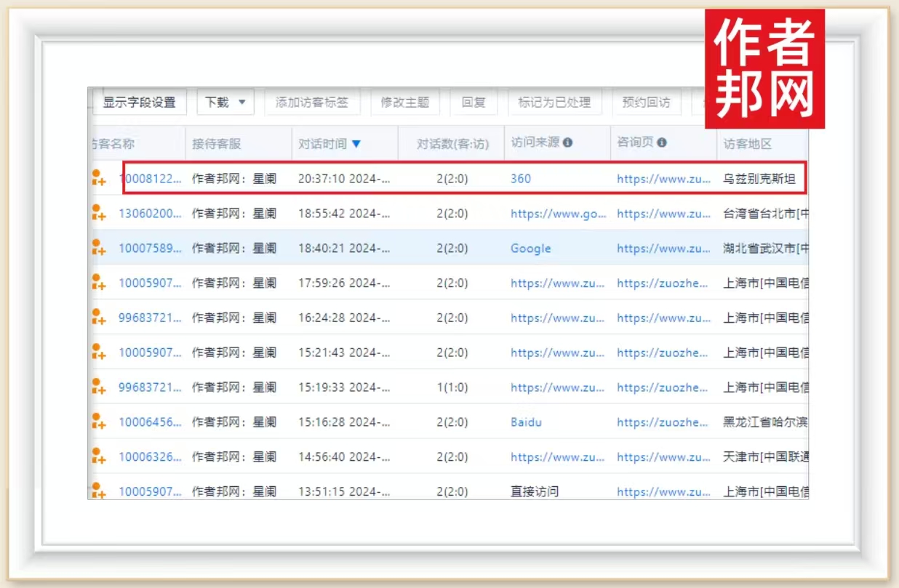Click the 访客地区 column header
The width and height of the screenshot is (899, 588).
(747, 144)
